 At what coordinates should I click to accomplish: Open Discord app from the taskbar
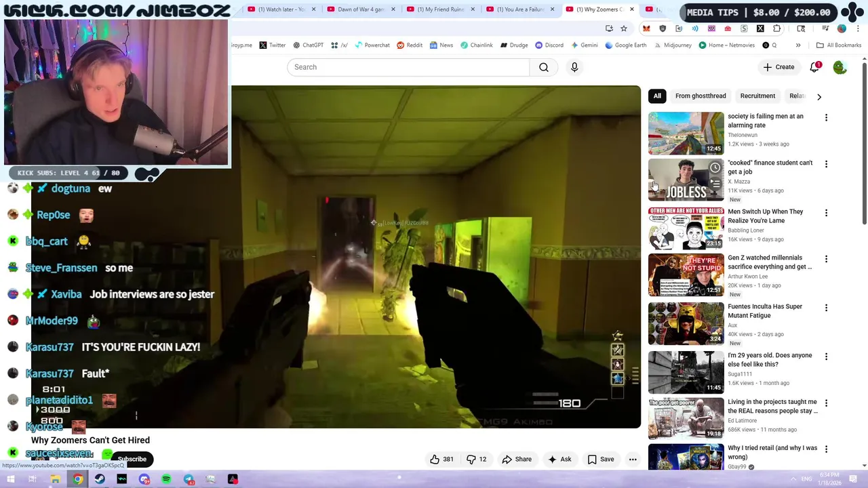[144, 479]
